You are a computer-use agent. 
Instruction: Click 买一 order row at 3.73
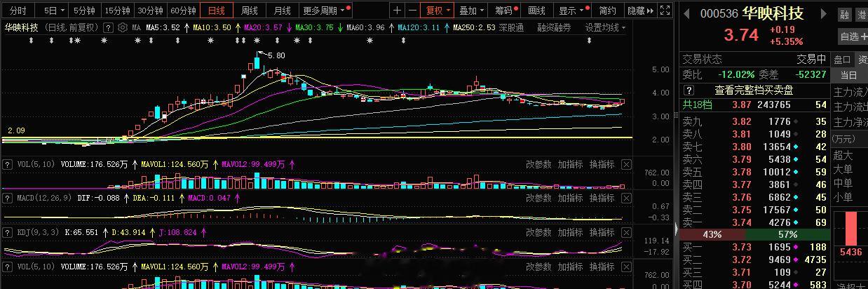point(754,247)
